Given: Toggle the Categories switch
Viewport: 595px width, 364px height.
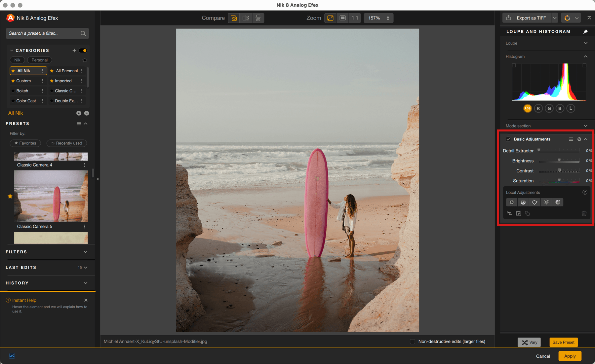Looking at the screenshot, I should pos(83,51).
